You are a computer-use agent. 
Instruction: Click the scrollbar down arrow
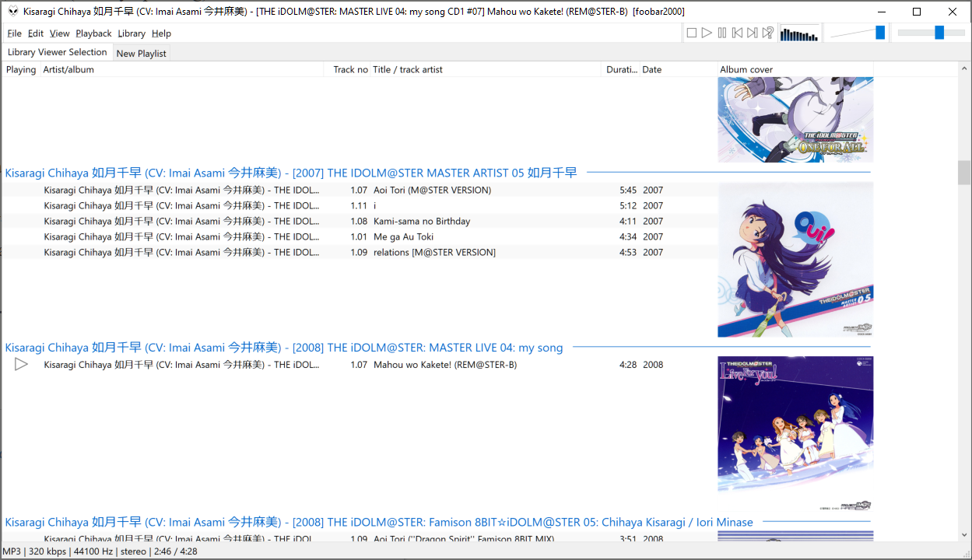[964, 536]
